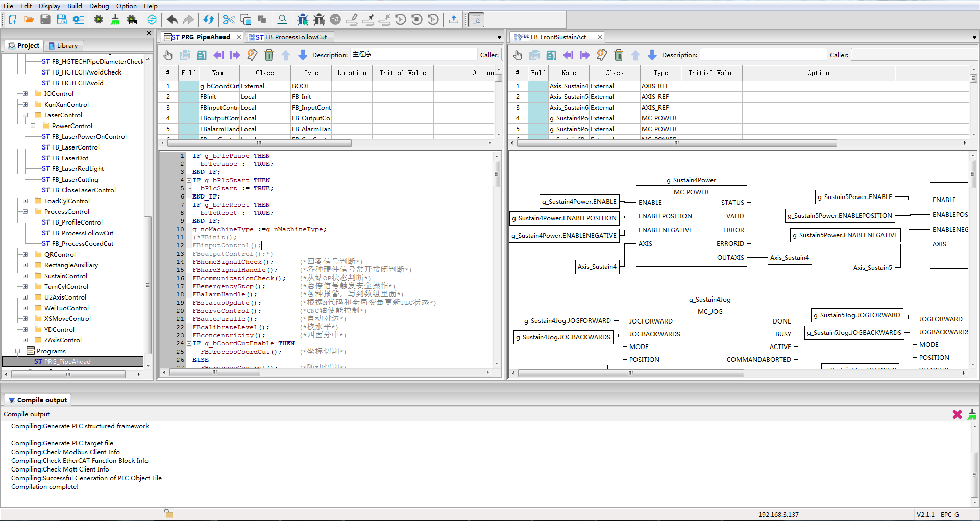Delete variable with PRG_PipeAhead trash icon
980x521 pixels.
[x=269, y=55]
